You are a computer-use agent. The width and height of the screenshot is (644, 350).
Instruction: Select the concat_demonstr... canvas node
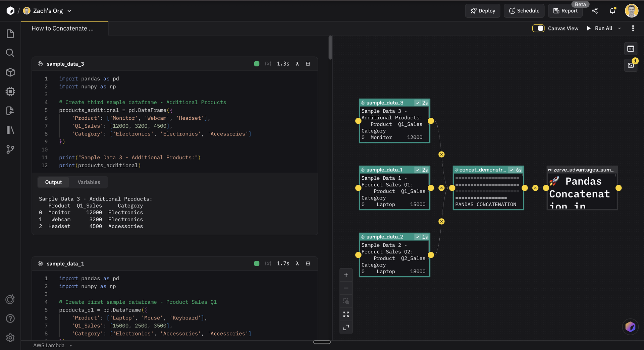pyautogui.click(x=488, y=188)
